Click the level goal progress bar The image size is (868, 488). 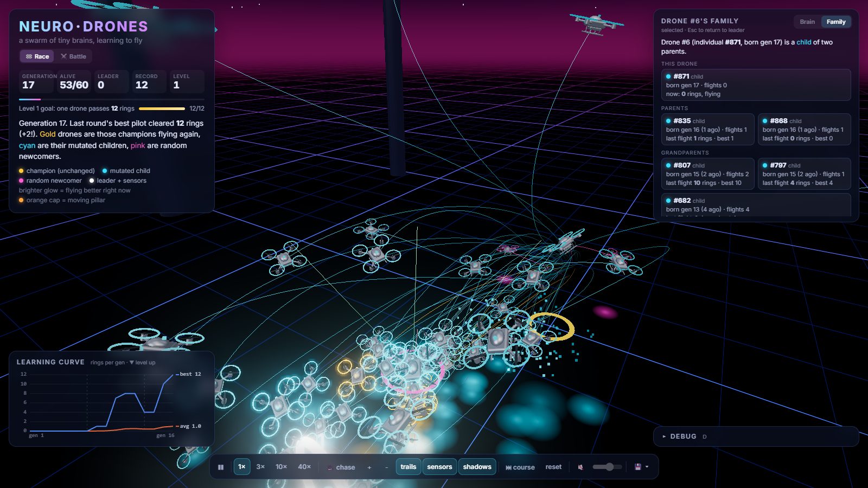point(162,108)
